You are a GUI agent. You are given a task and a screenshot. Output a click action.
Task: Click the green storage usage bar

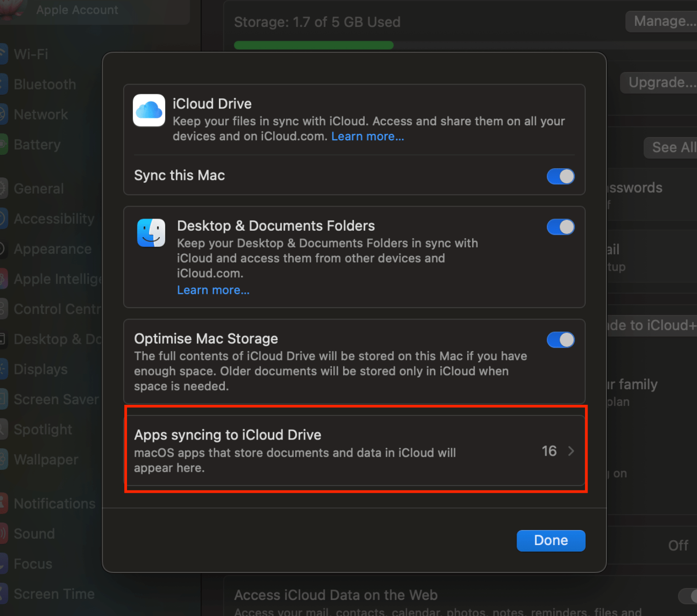[x=313, y=44]
